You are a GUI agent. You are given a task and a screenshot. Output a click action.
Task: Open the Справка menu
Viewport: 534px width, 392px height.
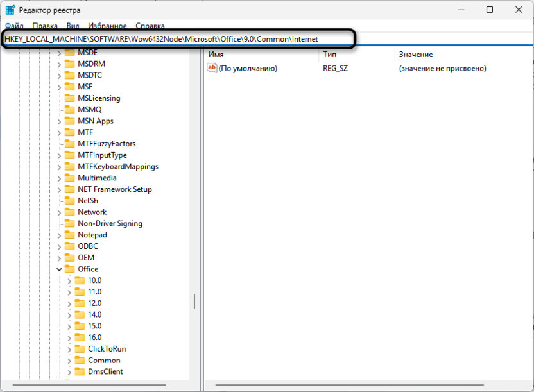[x=150, y=26]
